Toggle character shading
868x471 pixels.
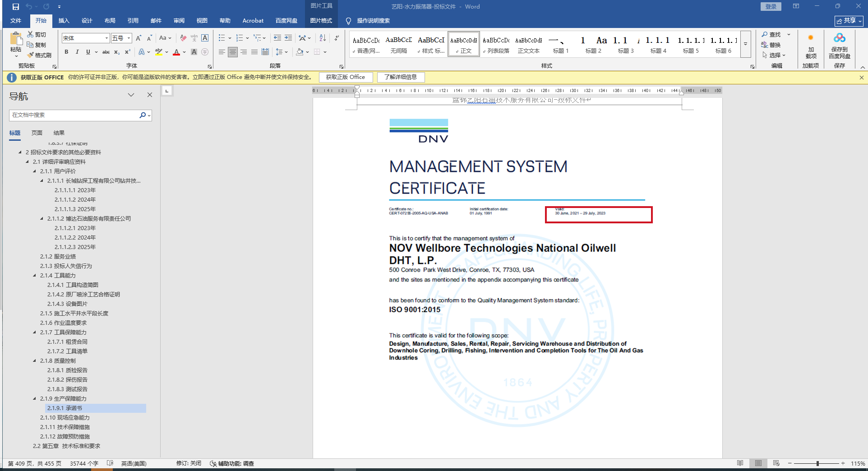point(194,52)
